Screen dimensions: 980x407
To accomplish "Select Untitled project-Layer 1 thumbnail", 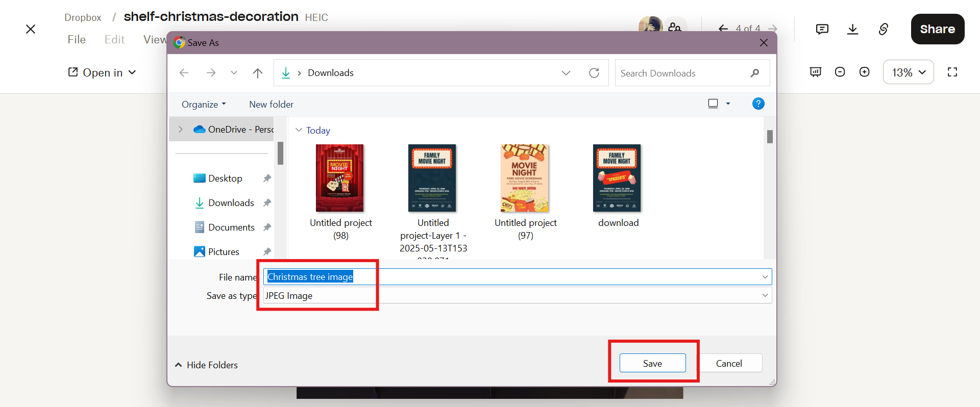I will [432, 178].
